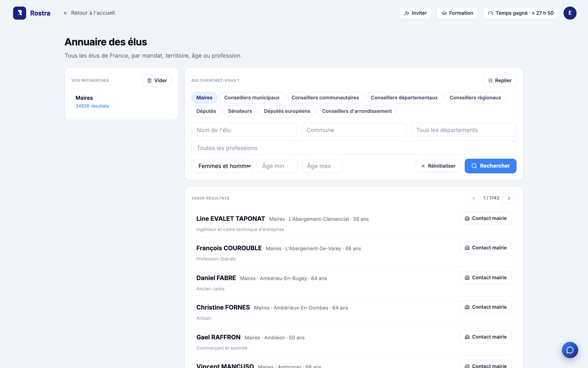Select the name Christine FORNES
The image size is (588, 368).
[x=223, y=307]
